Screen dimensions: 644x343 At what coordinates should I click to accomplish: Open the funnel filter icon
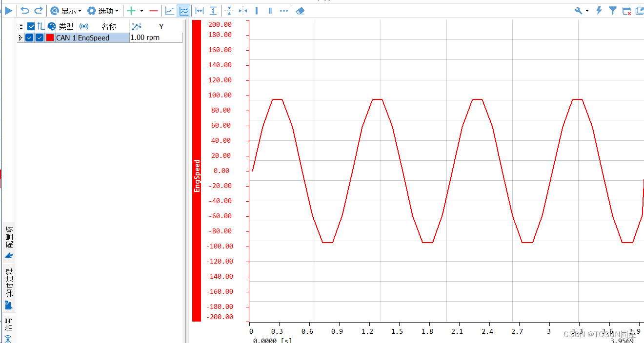[x=613, y=10]
